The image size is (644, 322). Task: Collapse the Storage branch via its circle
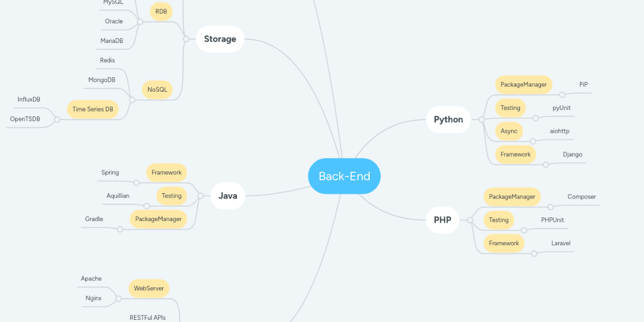[186, 39]
